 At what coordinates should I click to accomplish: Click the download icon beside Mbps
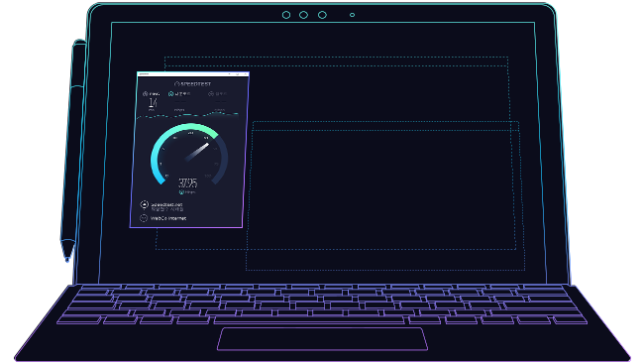tap(181, 192)
